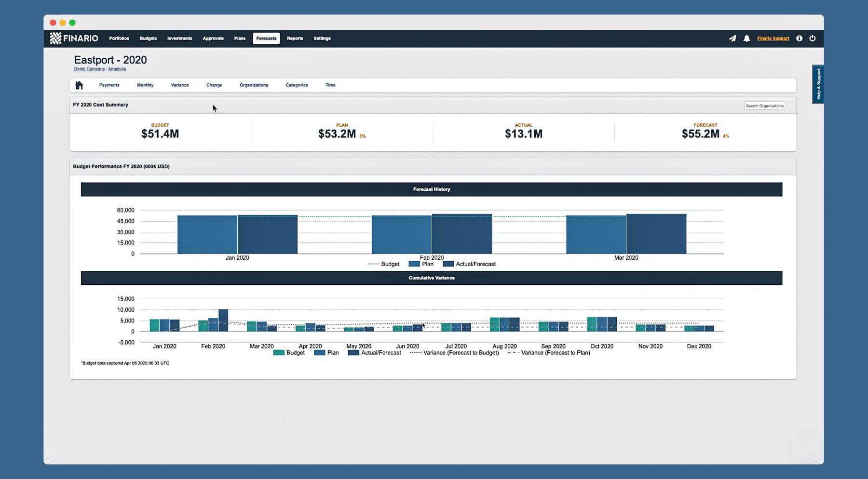868x479 pixels.
Task: Toggle Plan legend in Forecast History
Action: tap(421, 264)
